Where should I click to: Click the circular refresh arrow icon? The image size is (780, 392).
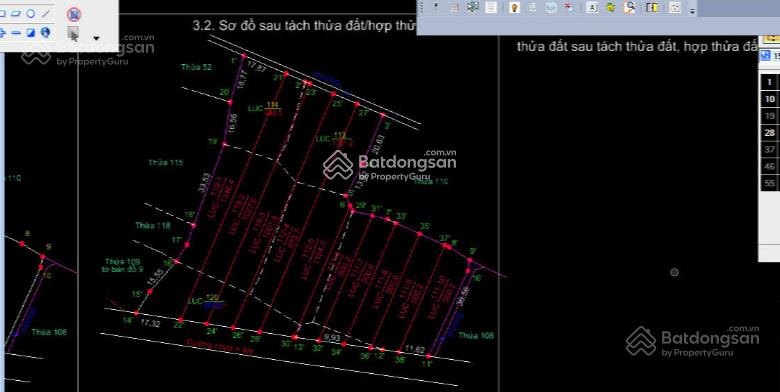pyautogui.click(x=550, y=7)
